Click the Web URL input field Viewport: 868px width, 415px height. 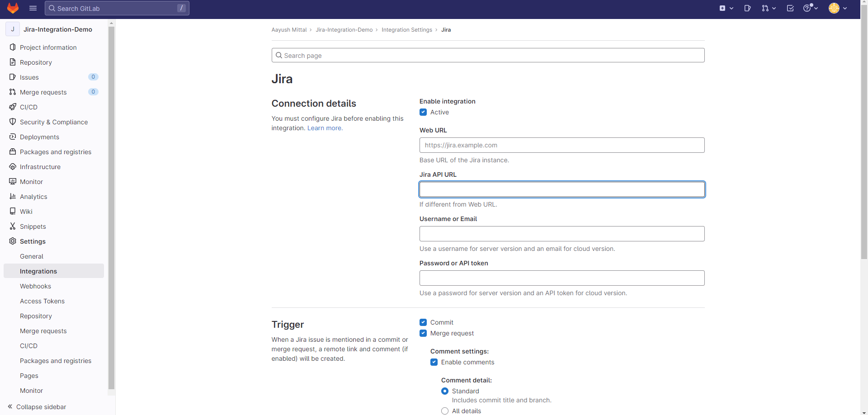[x=561, y=145]
